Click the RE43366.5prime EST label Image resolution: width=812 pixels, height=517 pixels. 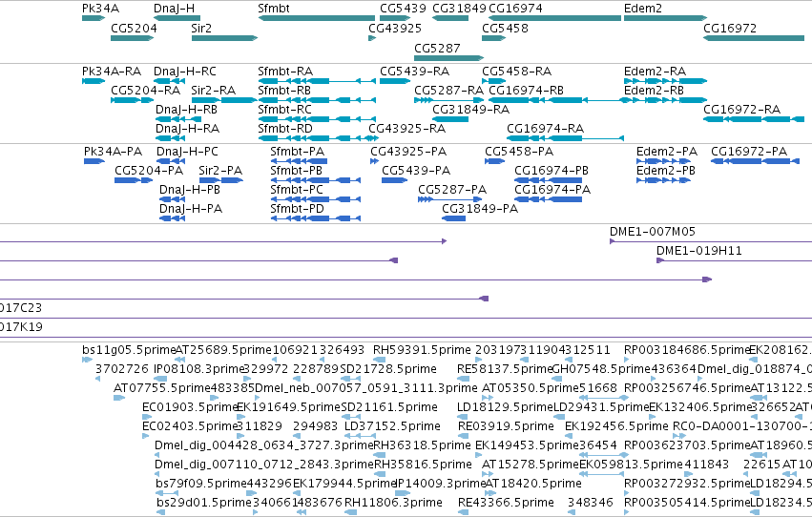(x=506, y=503)
